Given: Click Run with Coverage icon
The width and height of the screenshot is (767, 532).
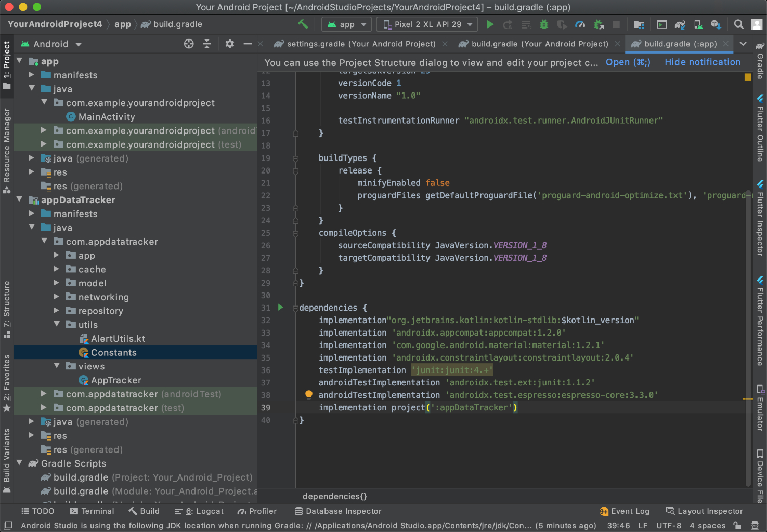Looking at the screenshot, I should pyautogui.click(x=562, y=24).
